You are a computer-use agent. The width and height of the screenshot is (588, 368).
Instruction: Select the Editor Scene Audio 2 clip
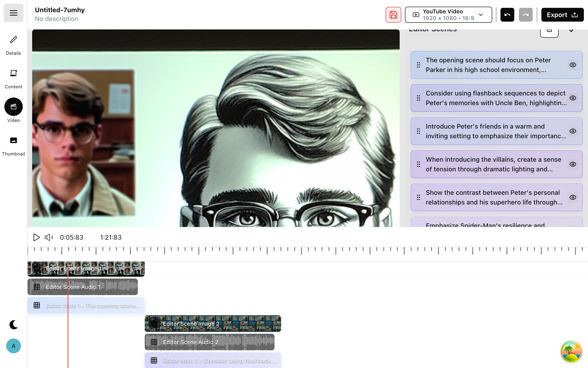tap(209, 342)
